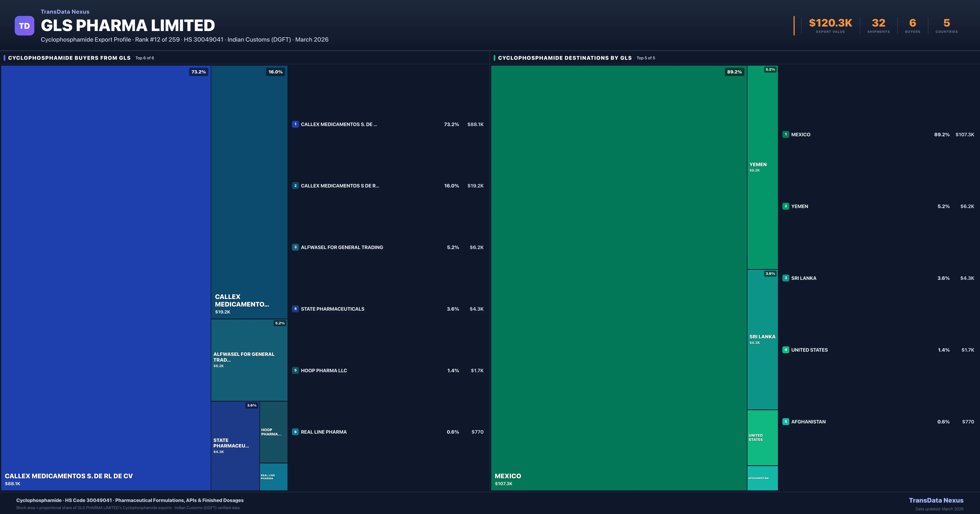Expand the Top 5 of 5 destinations indicator
The image size is (980, 514).
[646, 58]
